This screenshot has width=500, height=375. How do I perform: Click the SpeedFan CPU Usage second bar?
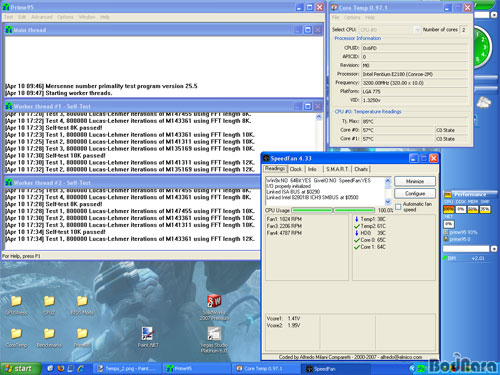354,210
